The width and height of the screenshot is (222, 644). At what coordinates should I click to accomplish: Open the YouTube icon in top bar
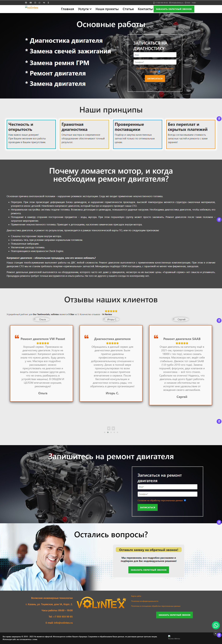tap(30, 3)
